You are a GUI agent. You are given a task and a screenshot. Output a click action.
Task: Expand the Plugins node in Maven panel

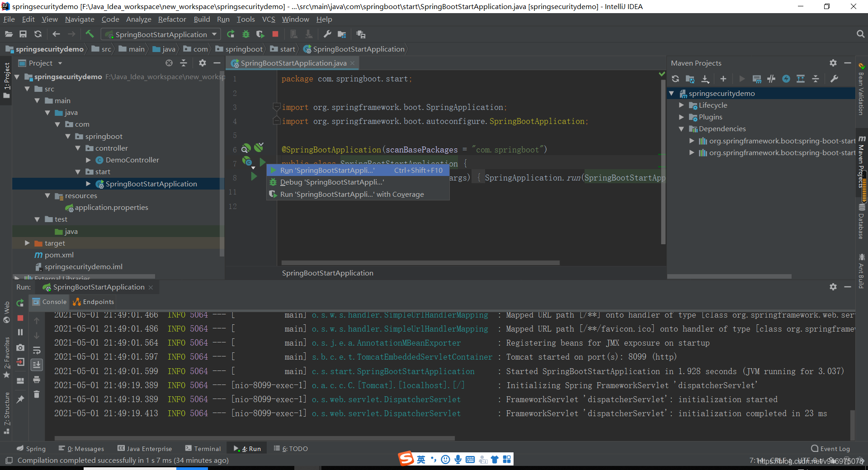click(x=681, y=117)
